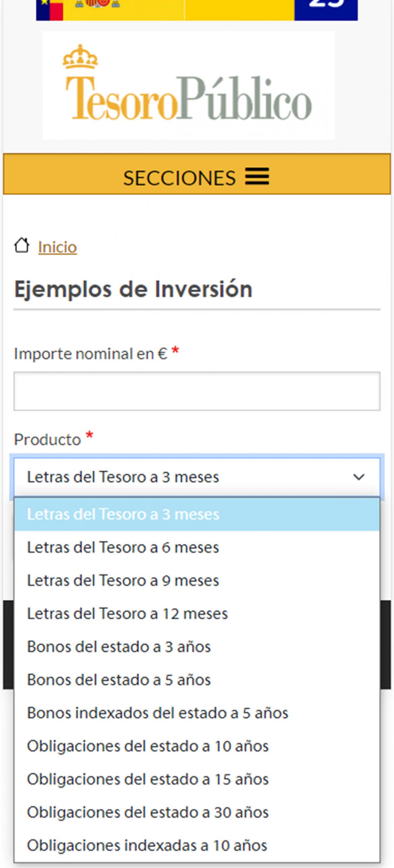This screenshot has height=868, width=394.
Task: Focus the Importe nominal input field
Action: 196,391
